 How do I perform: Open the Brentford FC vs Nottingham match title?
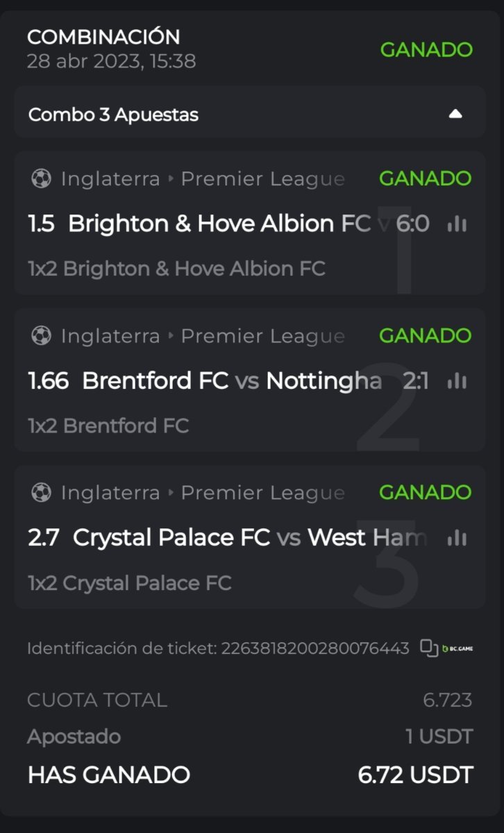pos(232,380)
